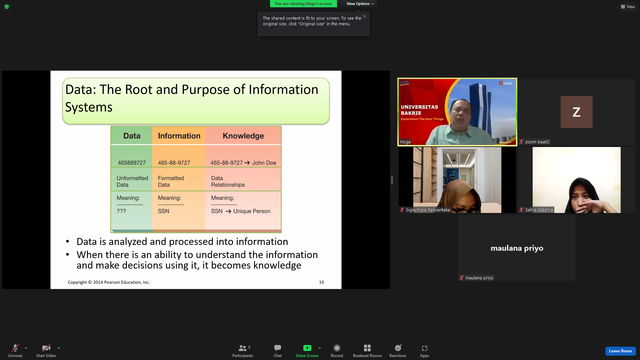Open the Reactions menu
The width and height of the screenshot is (640, 360).
(x=398, y=350)
